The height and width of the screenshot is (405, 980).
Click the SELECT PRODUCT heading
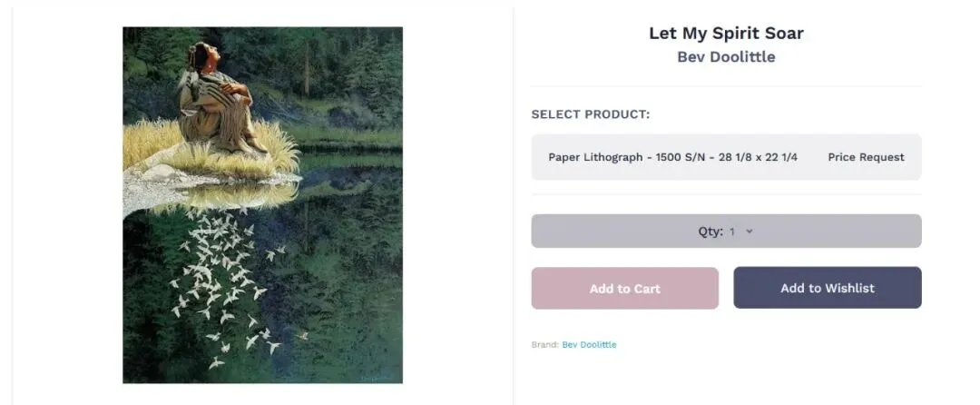pos(591,114)
